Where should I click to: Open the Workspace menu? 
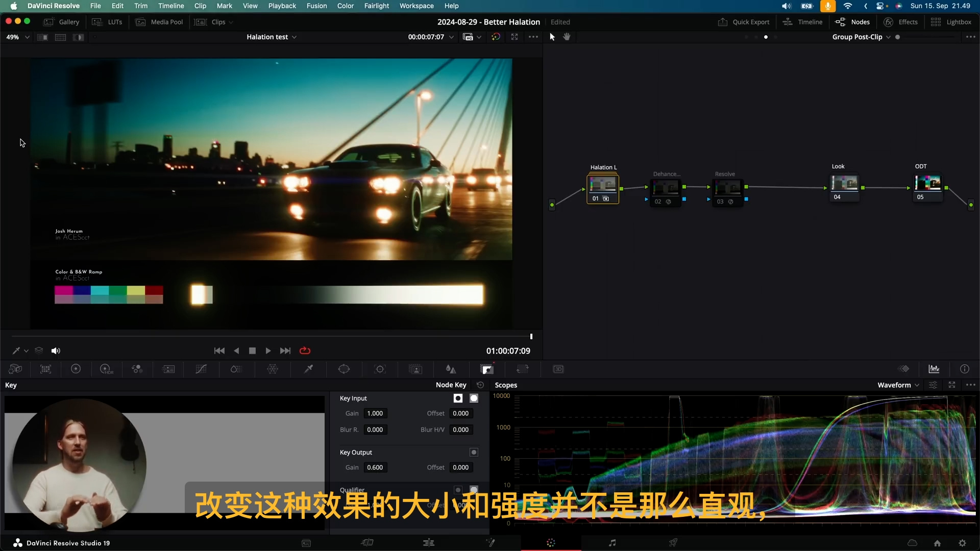[416, 6]
